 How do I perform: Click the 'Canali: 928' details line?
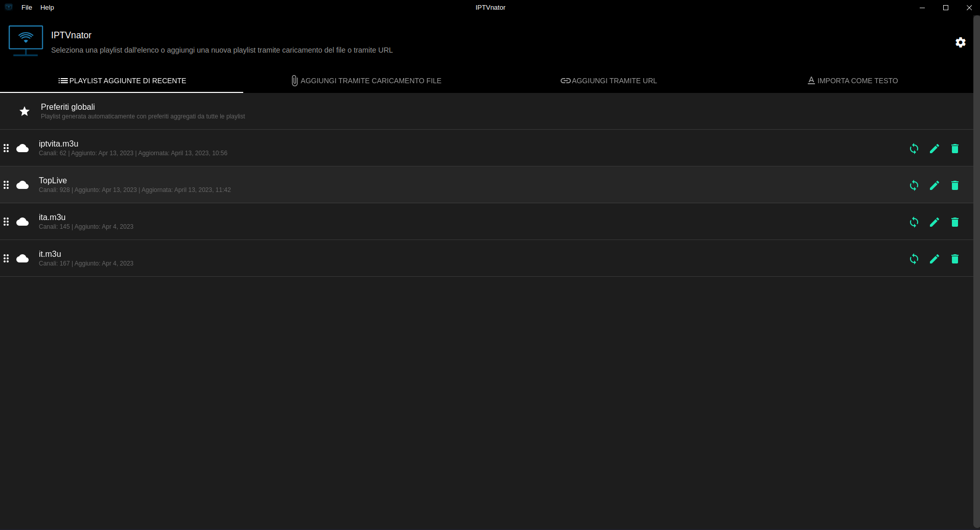click(135, 190)
